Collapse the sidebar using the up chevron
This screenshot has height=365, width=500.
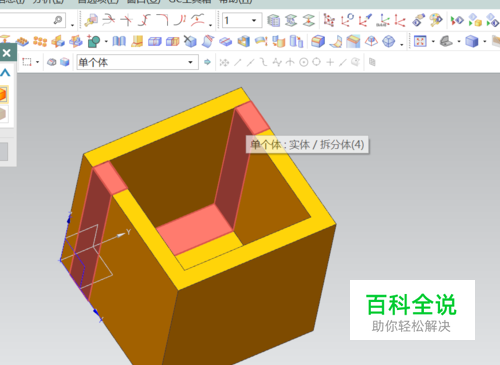coord(6,72)
